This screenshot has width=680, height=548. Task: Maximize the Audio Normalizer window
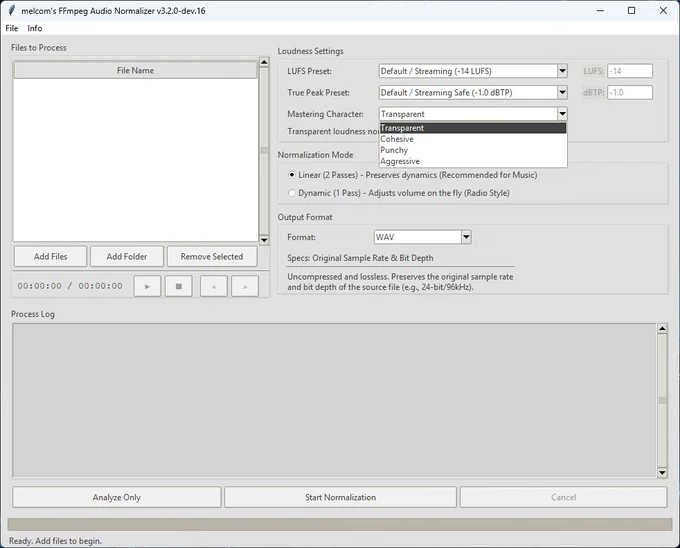pos(631,10)
